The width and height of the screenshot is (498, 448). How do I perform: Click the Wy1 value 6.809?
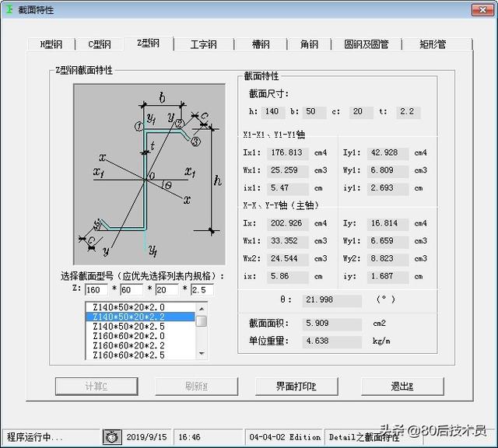(x=388, y=170)
